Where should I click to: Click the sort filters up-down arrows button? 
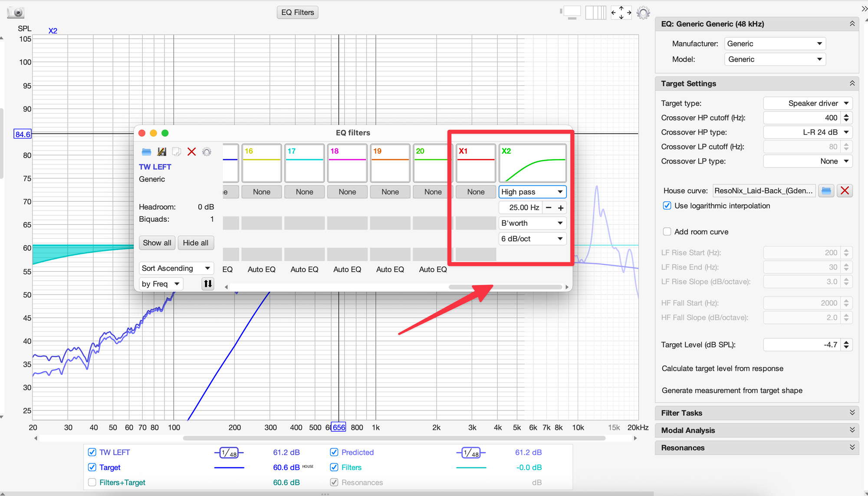(208, 284)
